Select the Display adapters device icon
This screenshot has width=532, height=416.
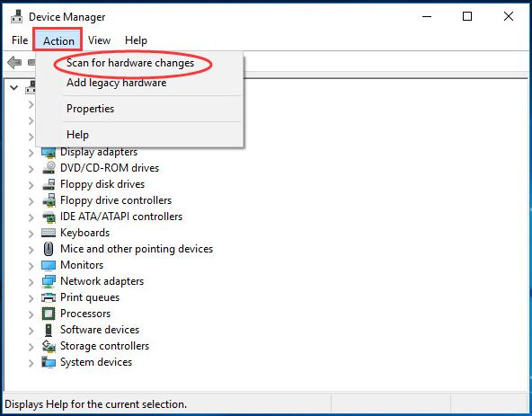(x=49, y=153)
